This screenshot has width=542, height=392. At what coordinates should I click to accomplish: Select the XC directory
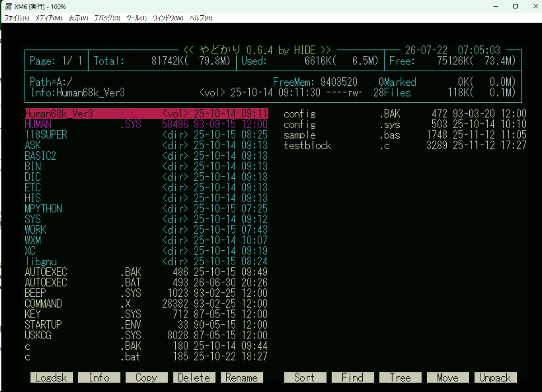146,251
